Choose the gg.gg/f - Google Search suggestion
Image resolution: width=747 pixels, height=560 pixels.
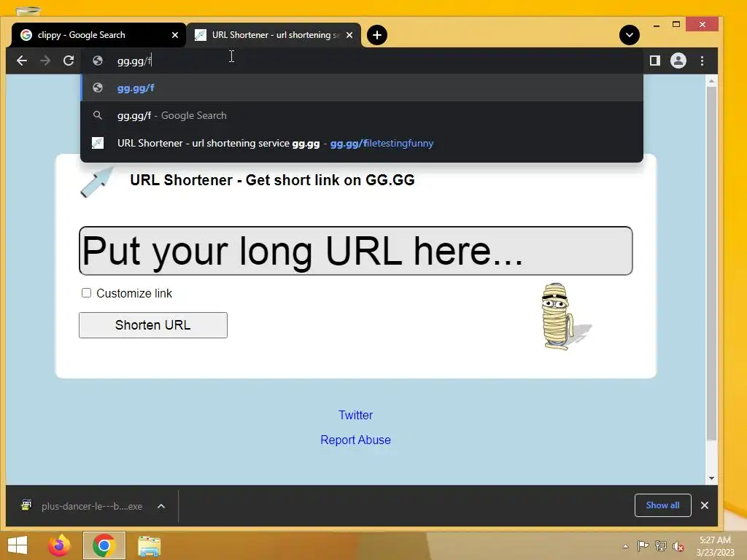(362, 115)
